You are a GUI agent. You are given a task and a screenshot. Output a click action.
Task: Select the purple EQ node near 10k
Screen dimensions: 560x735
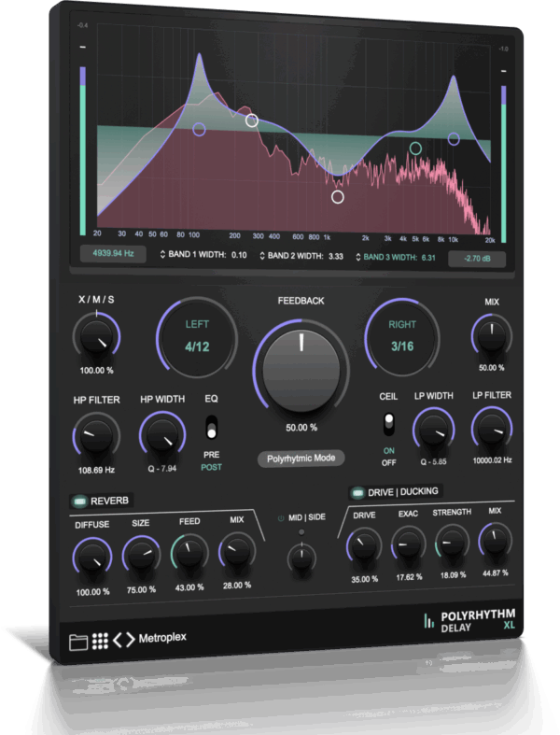pos(454,138)
